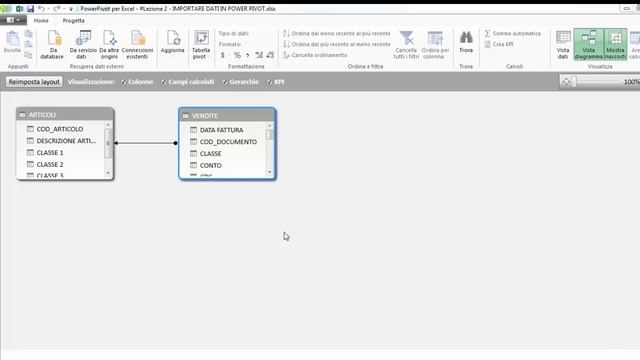Apply percent format icon
Screen dimensions: 640x360
237,55
